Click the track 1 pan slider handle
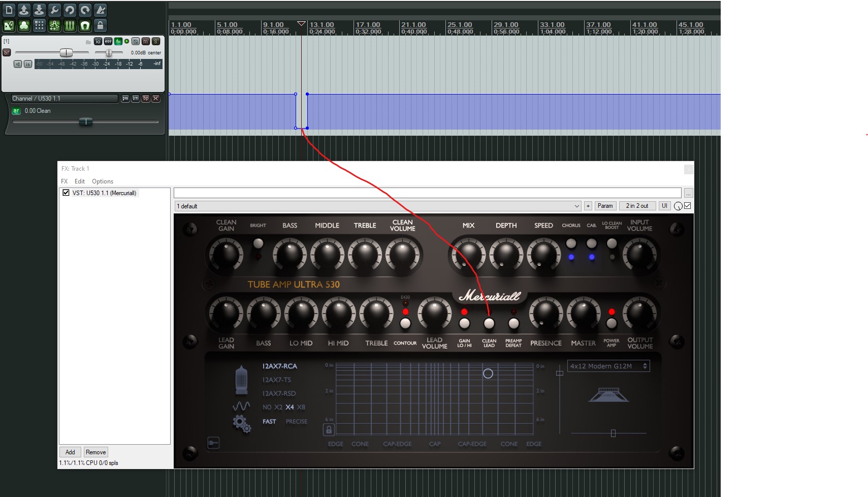The image size is (868, 497). [109, 52]
